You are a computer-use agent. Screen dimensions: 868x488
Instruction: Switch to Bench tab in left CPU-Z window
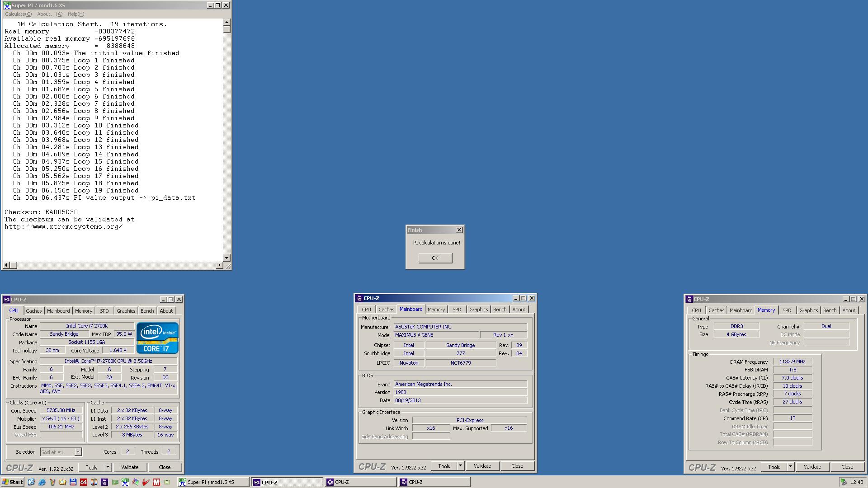click(x=147, y=311)
